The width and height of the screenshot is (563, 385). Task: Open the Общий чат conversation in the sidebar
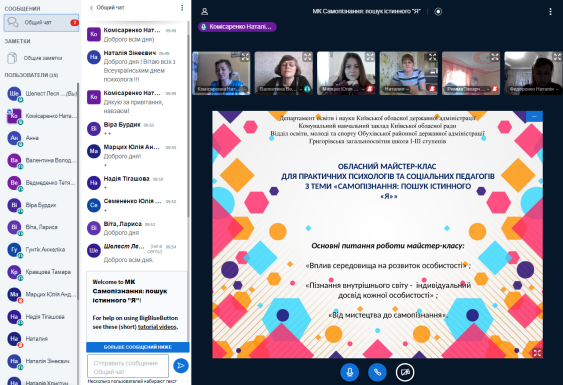[41, 23]
